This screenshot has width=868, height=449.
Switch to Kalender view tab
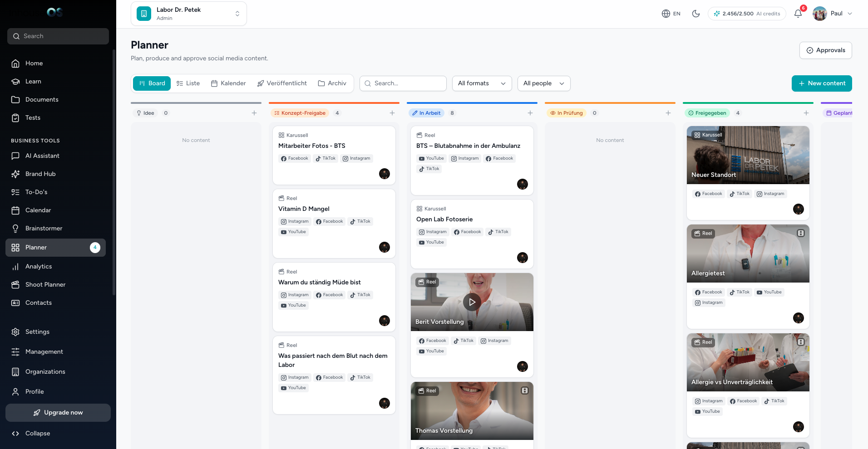pos(228,83)
